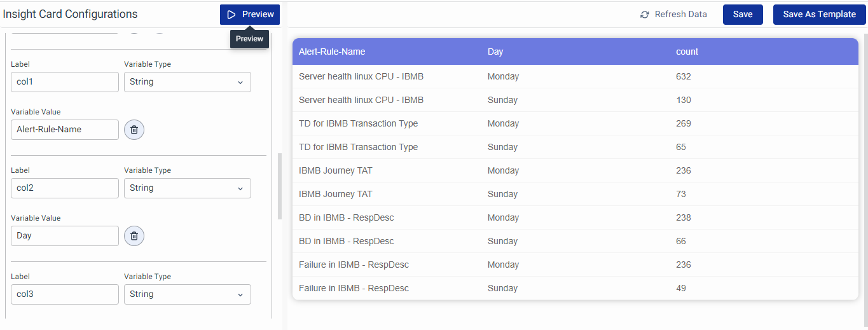Select the Failure in IBMB Sunday row
Image resolution: width=868 pixels, height=330 pixels.
575,288
